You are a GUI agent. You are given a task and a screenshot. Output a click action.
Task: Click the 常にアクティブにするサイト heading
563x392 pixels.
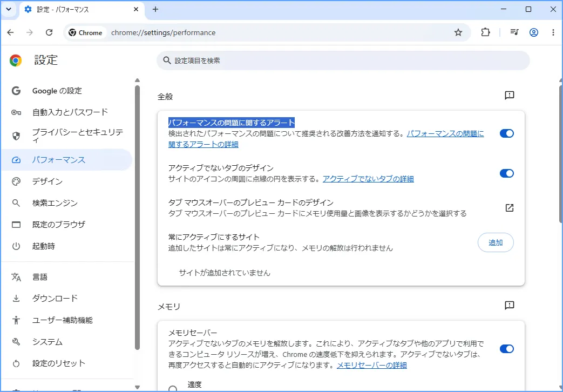point(214,237)
